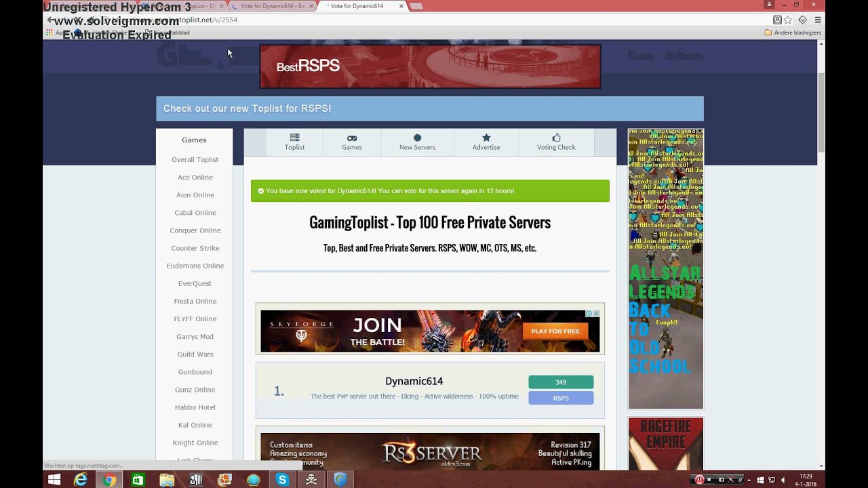Bookmark this page with the star icon
Viewport: 868px width, 488px height.
tap(788, 20)
